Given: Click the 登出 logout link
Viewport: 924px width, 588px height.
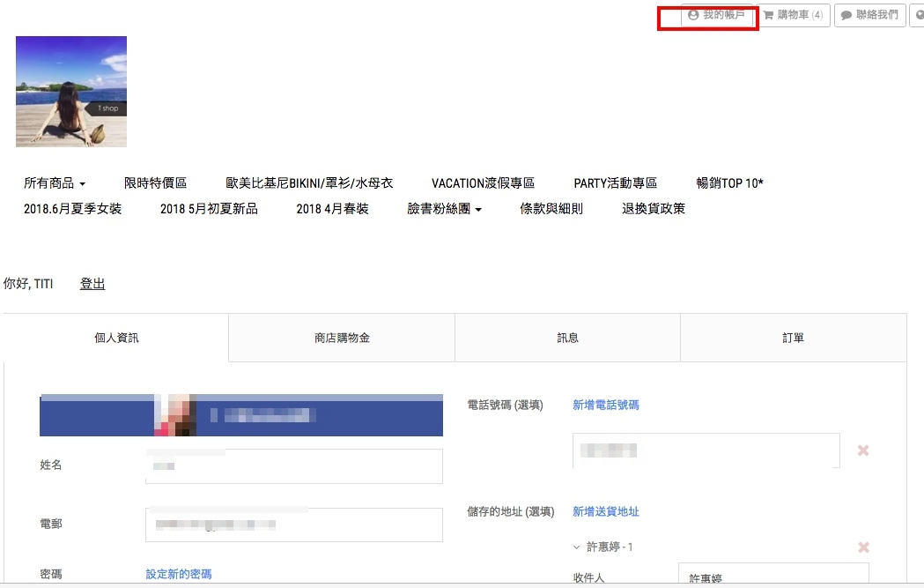Looking at the screenshot, I should pyautogui.click(x=92, y=284).
